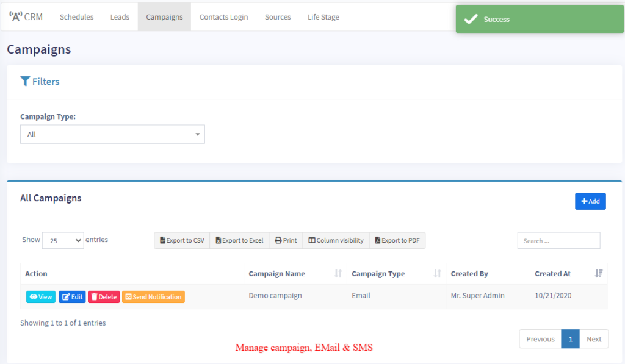The width and height of the screenshot is (625, 364).
Task: Switch to the Schedules tab
Action: coord(76,17)
